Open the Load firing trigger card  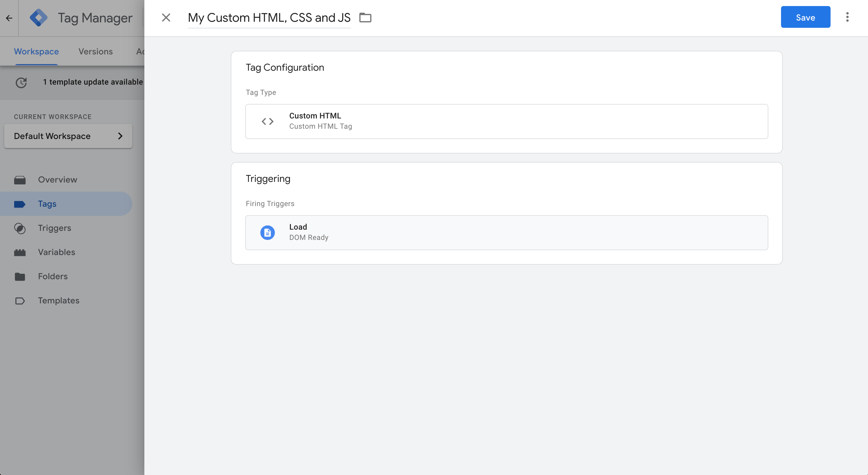(506, 233)
